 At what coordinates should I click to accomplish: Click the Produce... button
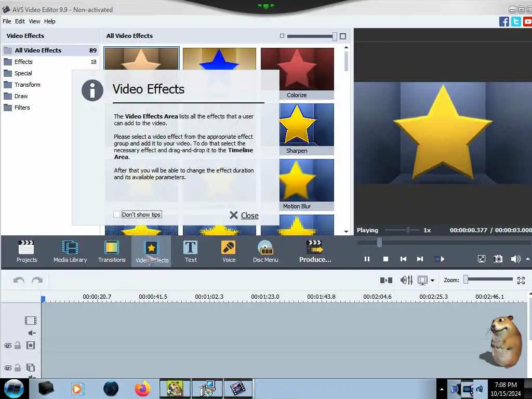[x=315, y=251]
